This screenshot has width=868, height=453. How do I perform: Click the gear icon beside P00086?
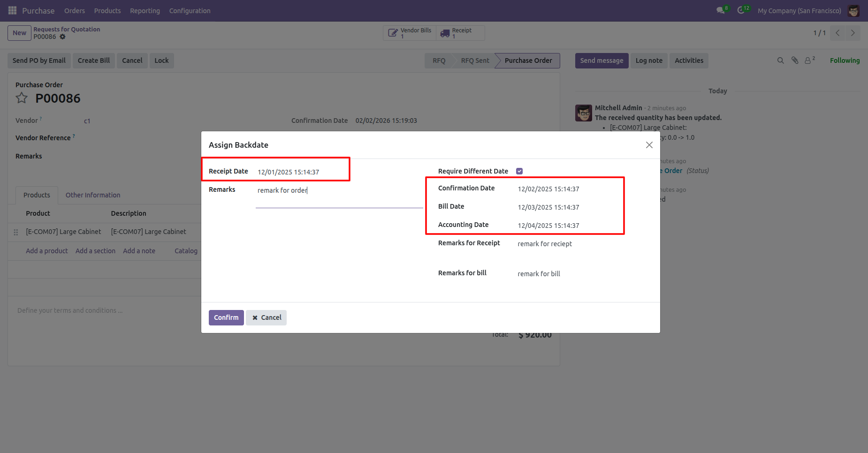[x=62, y=37]
